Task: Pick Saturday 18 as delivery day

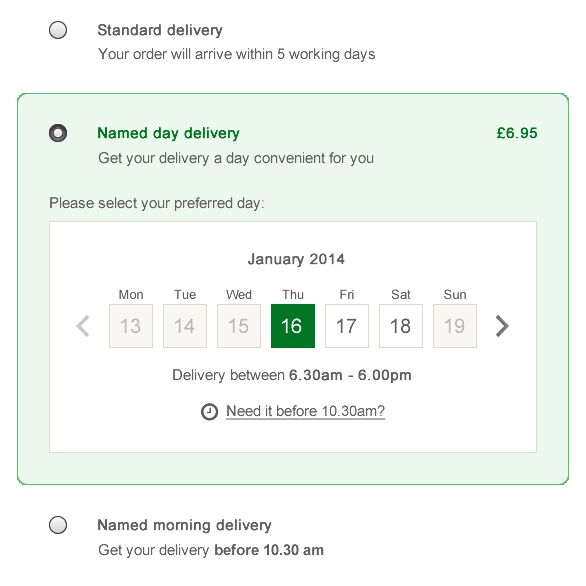Action: 401,326
